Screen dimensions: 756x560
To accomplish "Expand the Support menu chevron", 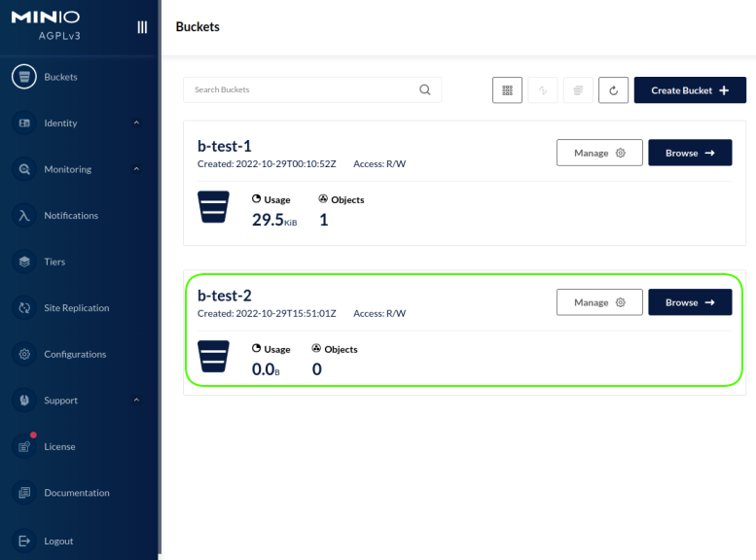I will coord(136,401).
